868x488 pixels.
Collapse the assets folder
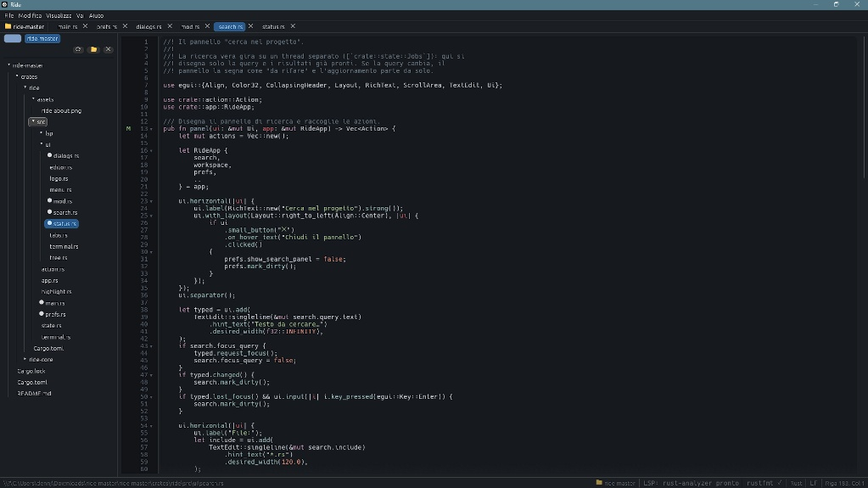[x=33, y=98]
